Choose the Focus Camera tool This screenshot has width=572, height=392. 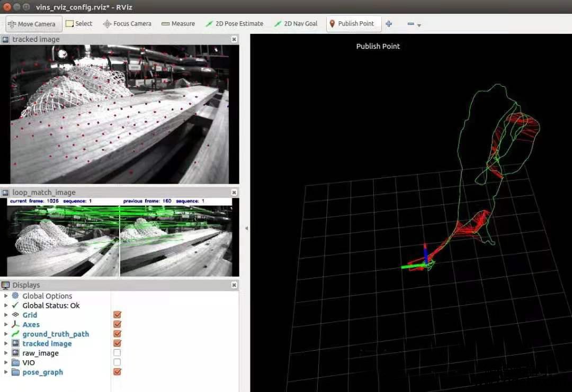(127, 24)
